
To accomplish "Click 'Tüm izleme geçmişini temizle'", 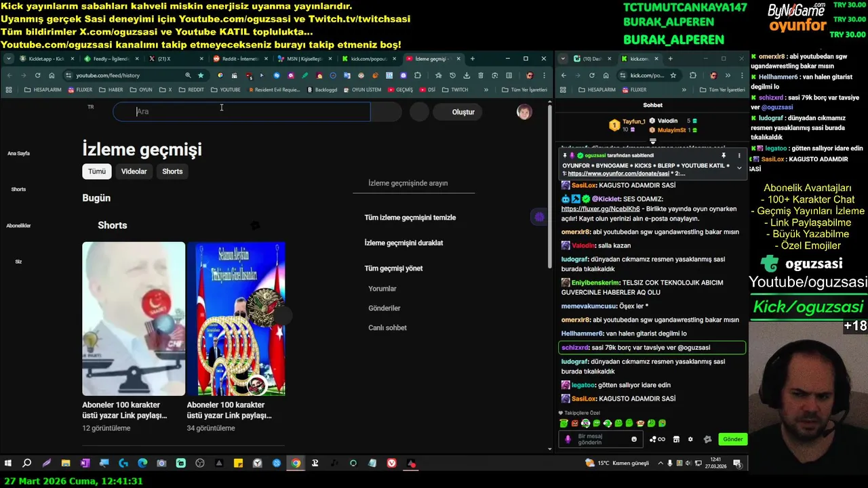I will point(410,218).
